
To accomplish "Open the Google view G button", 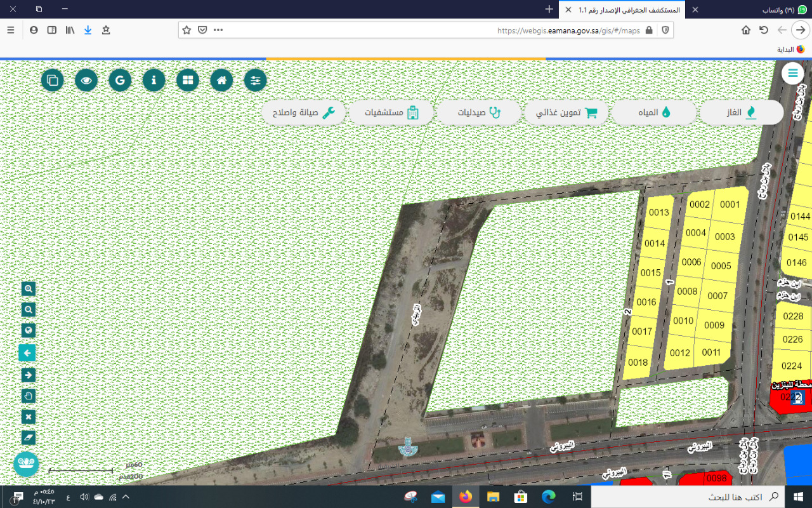I will click(120, 81).
